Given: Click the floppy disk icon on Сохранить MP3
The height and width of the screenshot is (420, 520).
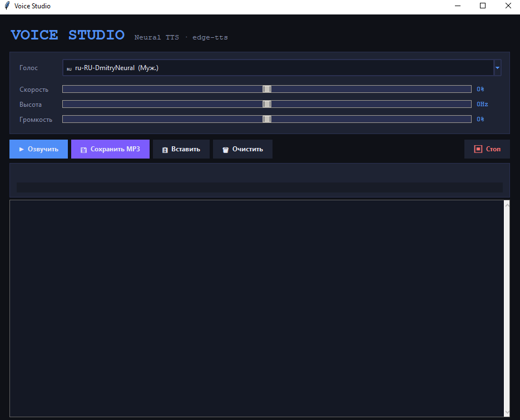Looking at the screenshot, I should point(83,150).
